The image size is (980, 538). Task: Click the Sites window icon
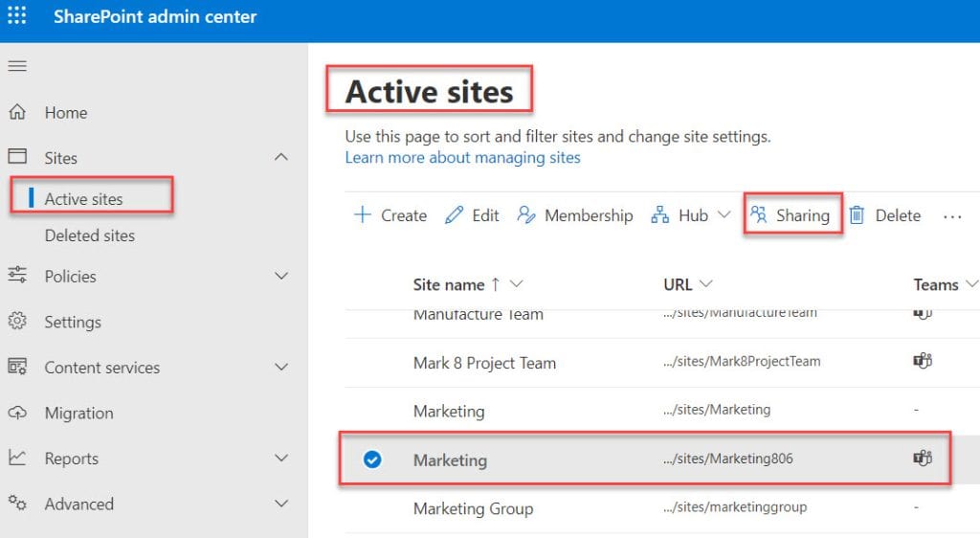pyautogui.click(x=17, y=156)
